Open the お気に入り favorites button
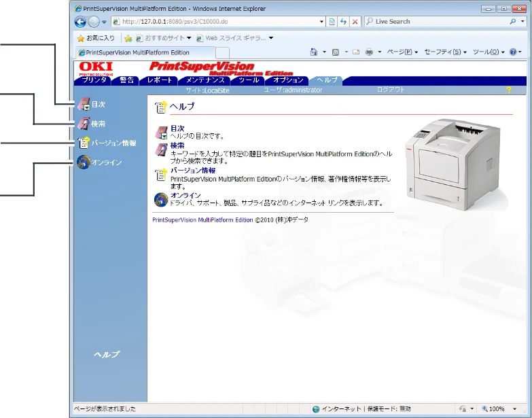The image size is (532, 418). click(x=96, y=38)
